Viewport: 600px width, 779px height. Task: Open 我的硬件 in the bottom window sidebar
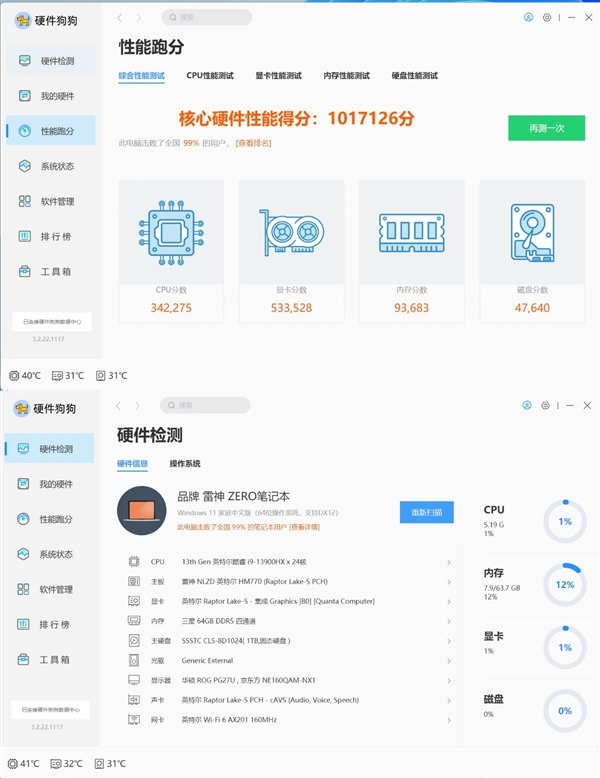(49, 484)
